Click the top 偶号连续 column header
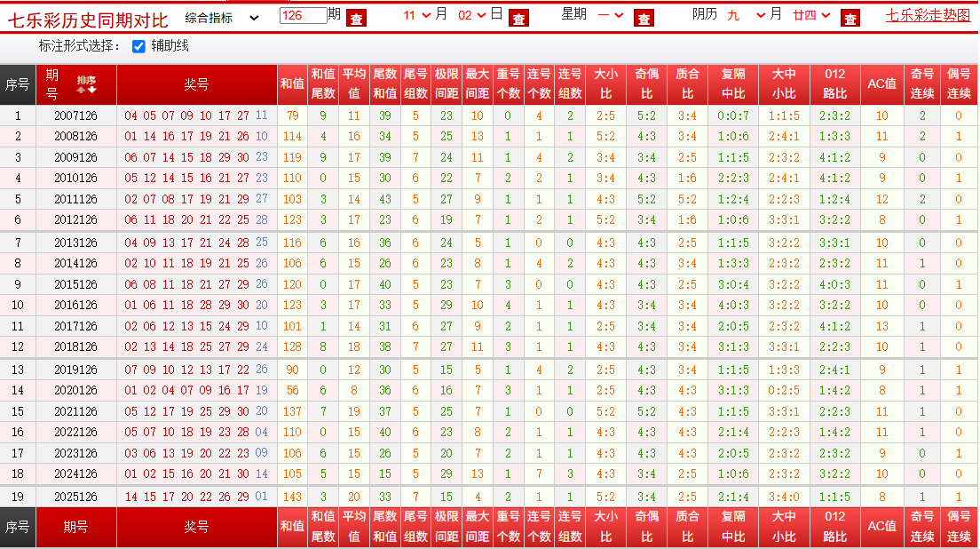This screenshot has height=549, width=980. [x=959, y=84]
